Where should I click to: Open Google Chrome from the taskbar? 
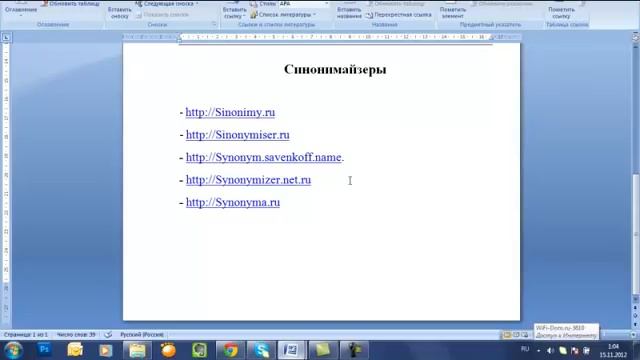pos(231,350)
